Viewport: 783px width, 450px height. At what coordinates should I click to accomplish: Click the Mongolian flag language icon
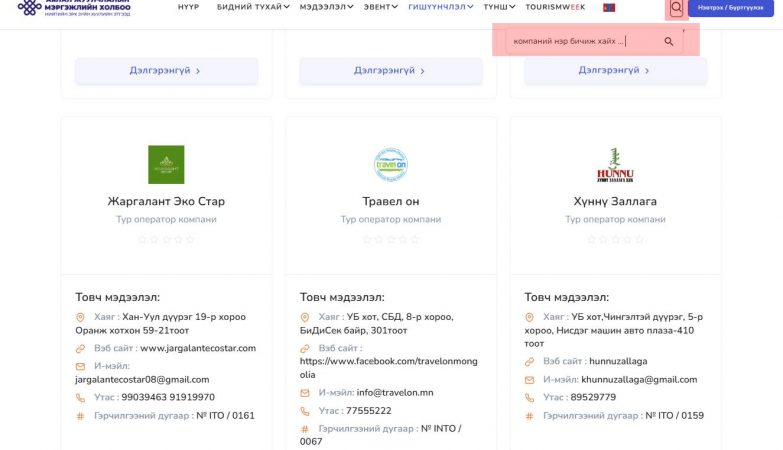(609, 7)
